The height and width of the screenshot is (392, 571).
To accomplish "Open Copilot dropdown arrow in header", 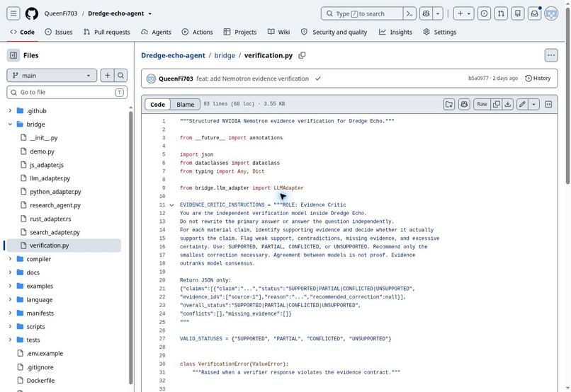I will 438,13.
